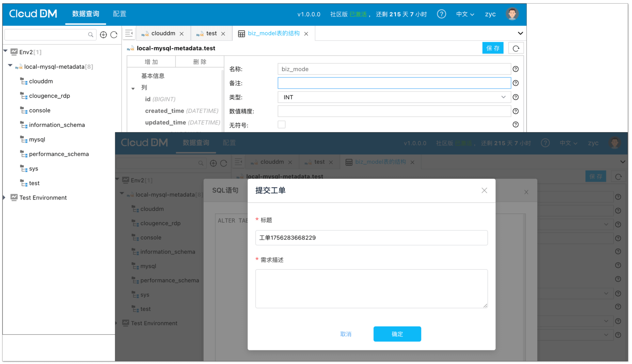This screenshot has height=364, width=632.
Task: Open the 配置 menu in header
Action: click(119, 14)
